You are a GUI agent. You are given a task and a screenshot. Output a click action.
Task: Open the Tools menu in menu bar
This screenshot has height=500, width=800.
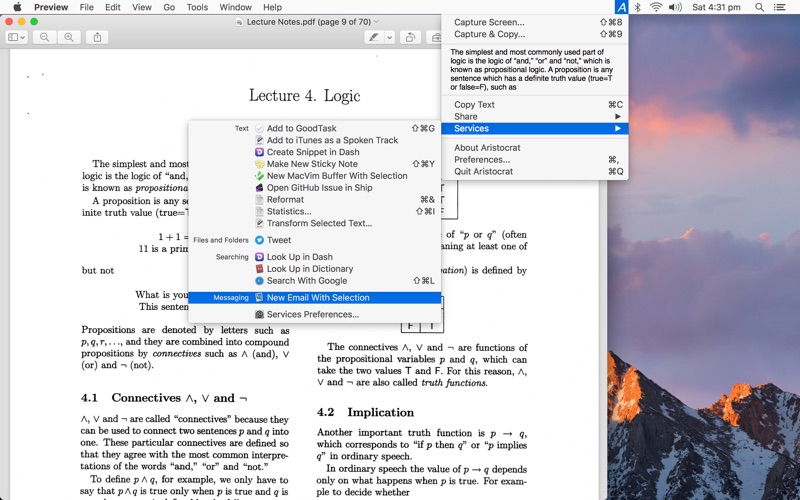coord(197,7)
